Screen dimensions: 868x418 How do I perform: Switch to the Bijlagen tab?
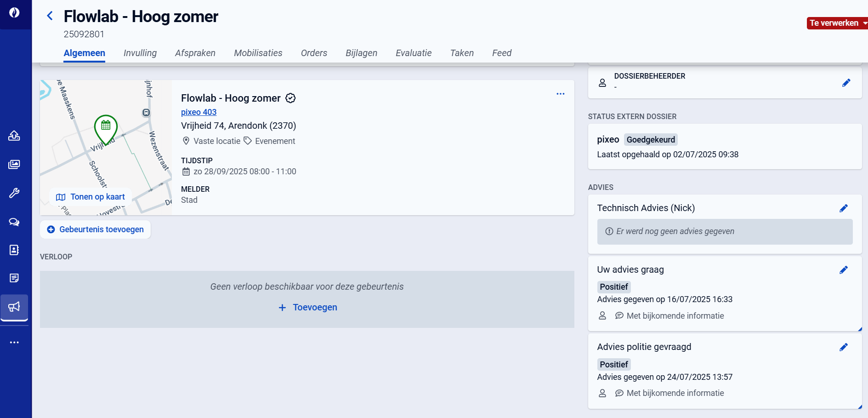[361, 53]
